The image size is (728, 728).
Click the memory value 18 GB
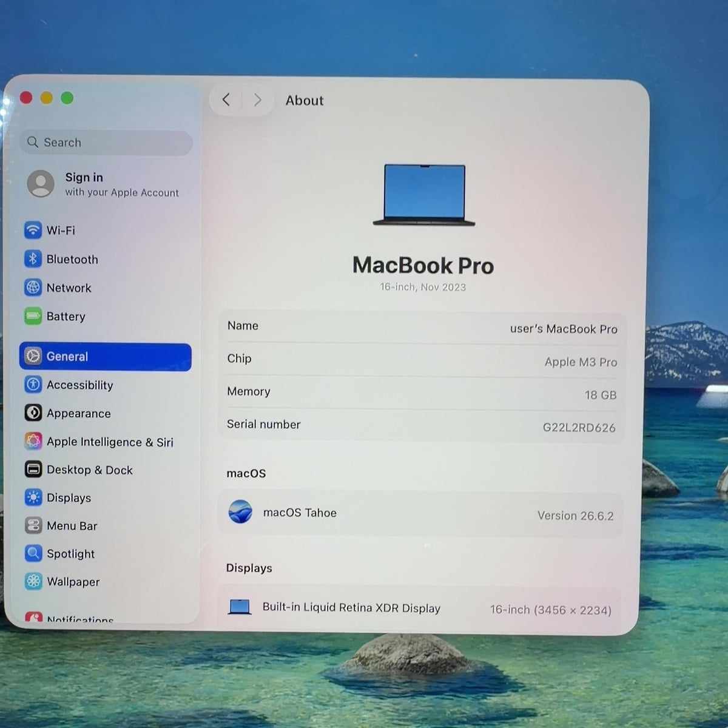click(x=601, y=395)
